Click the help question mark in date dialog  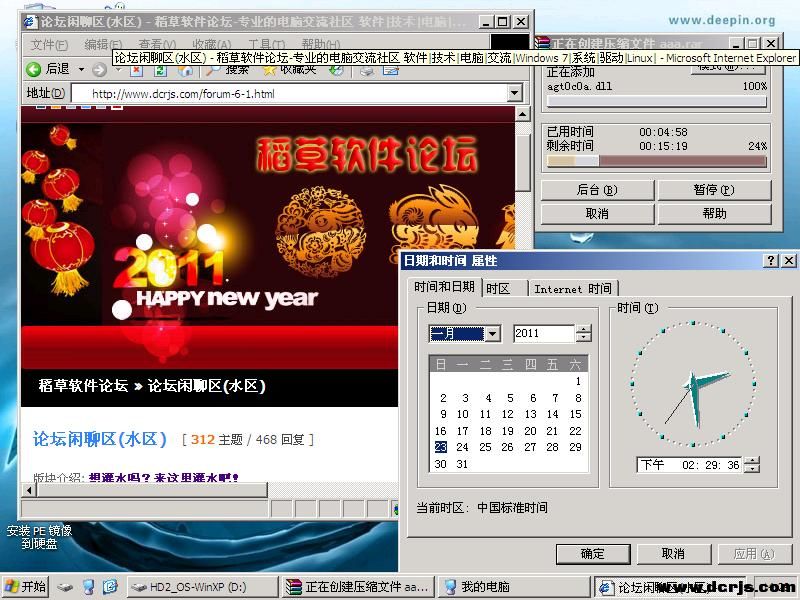pyautogui.click(x=772, y=260)
